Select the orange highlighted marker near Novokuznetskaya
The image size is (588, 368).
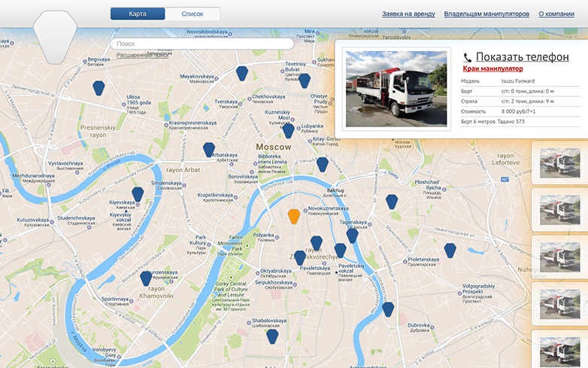click(x=294, y=217)
